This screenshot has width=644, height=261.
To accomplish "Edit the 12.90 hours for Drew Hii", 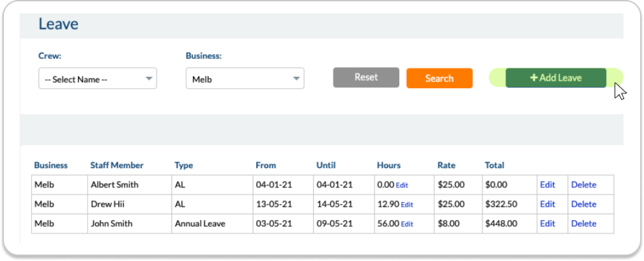I will pos(407,205).
